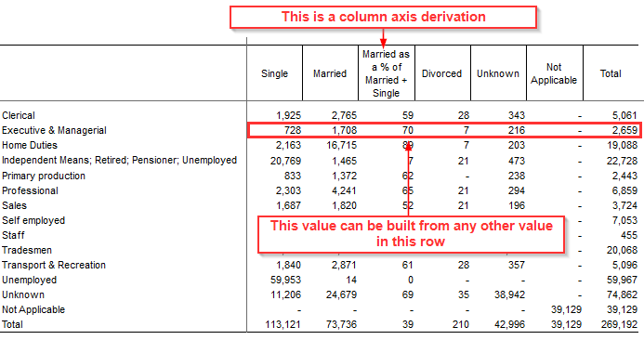This screenshot has width=644, height=353.
Task: Select the grand total cell 269,192
Action: [x=619, y=325]
